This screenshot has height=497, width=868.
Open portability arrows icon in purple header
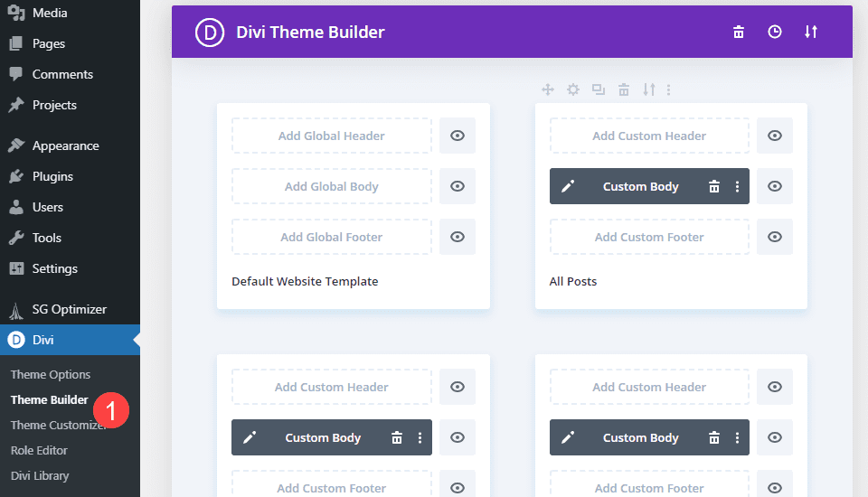click(x=811, y=33)
